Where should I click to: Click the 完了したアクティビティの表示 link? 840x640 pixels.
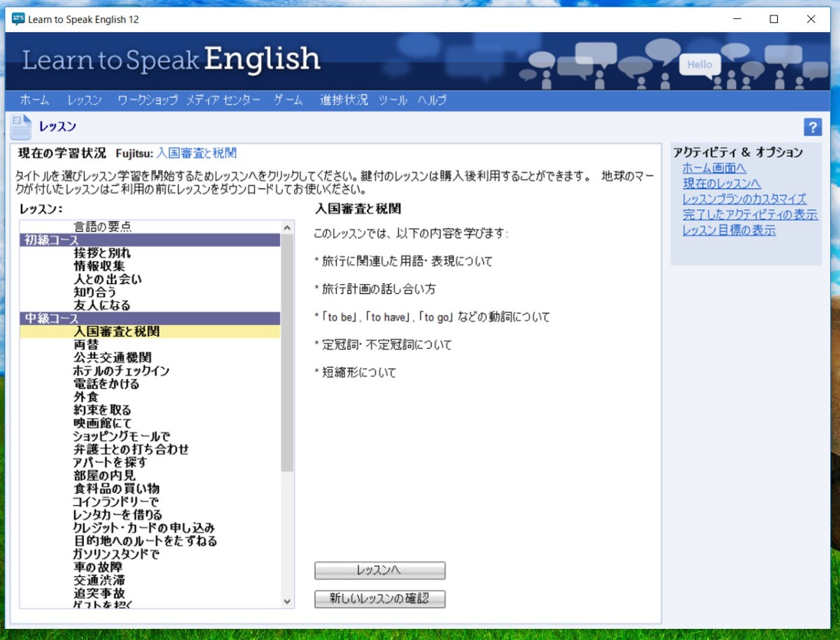point(750,215)
